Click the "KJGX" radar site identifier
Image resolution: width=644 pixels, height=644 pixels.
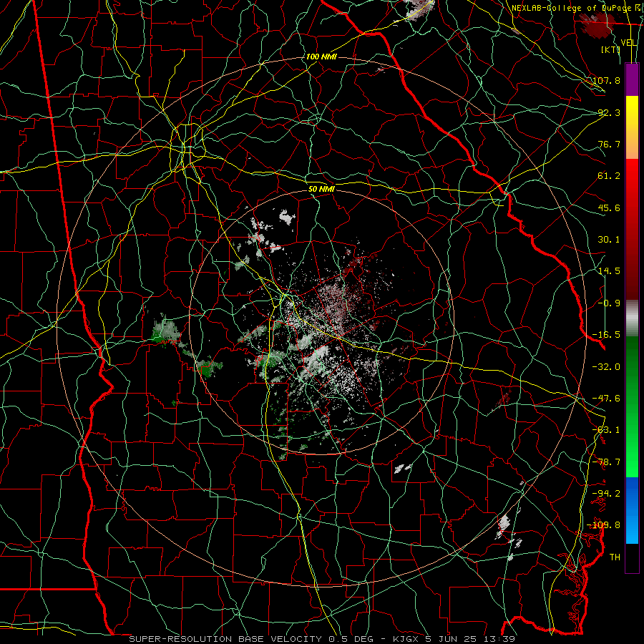(404, 639)
